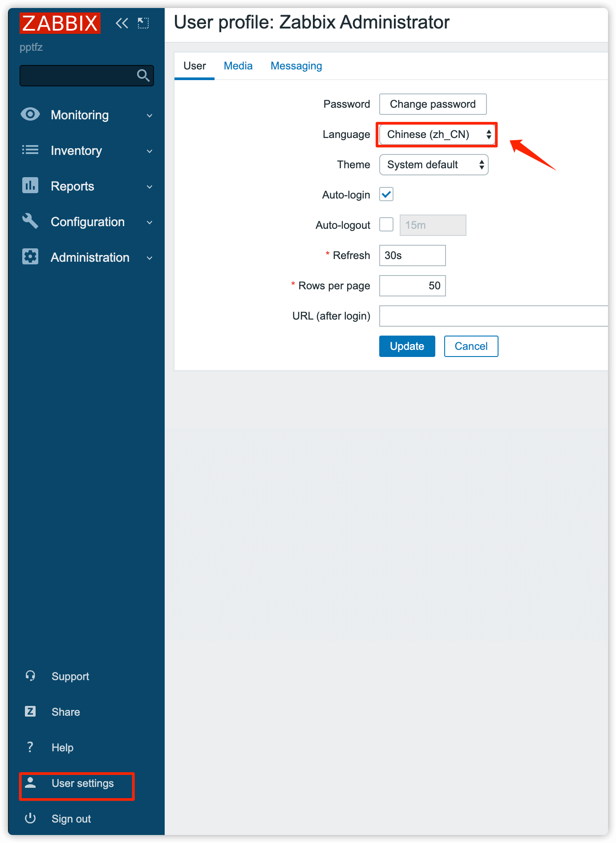Viewport: 616px width, 843px height.
Task: Click the Reports bar chart icon
Action: tap(30, 185)
